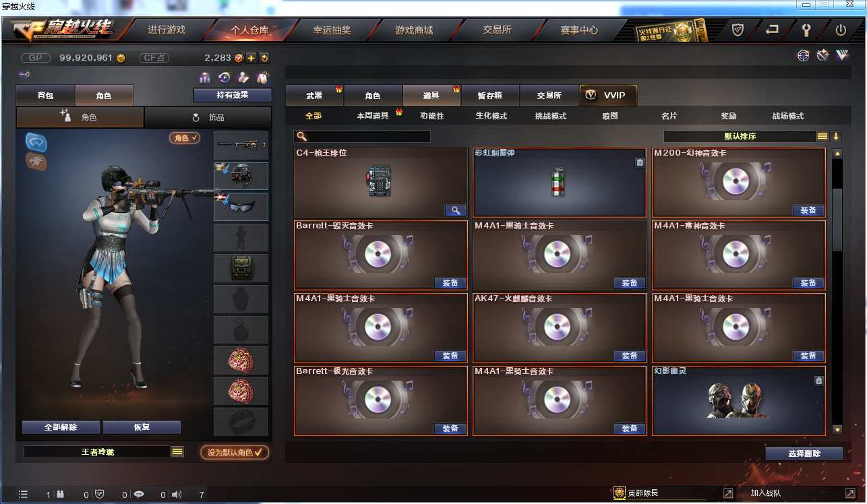Click the shield security icon in top bar
Screen dimensions: 867x504
click(738, 30)
